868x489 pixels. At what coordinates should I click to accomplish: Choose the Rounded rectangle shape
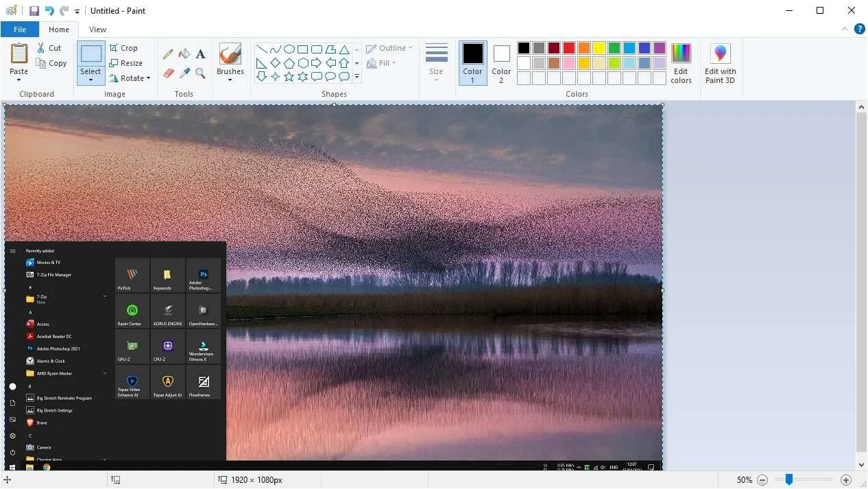tap(317, 49)
